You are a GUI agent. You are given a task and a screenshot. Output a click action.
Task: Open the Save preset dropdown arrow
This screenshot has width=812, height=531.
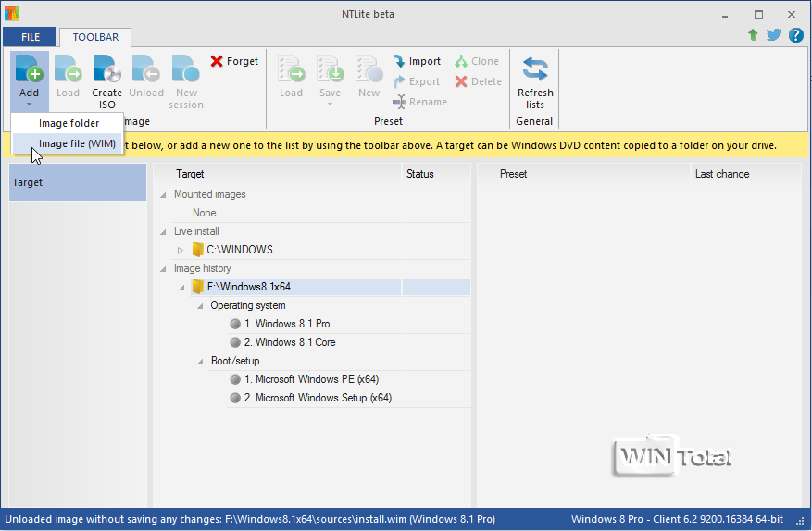tap(330, 105)
